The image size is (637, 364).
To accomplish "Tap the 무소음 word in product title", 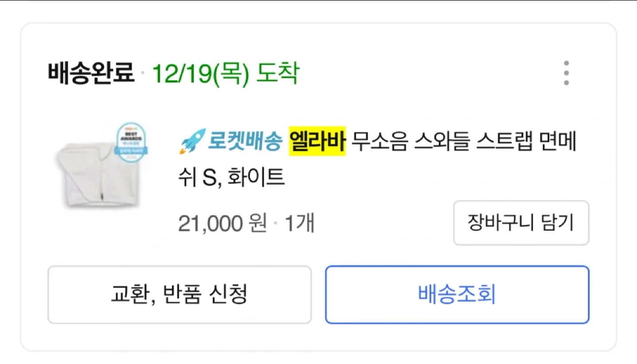I will coord(379,143).
